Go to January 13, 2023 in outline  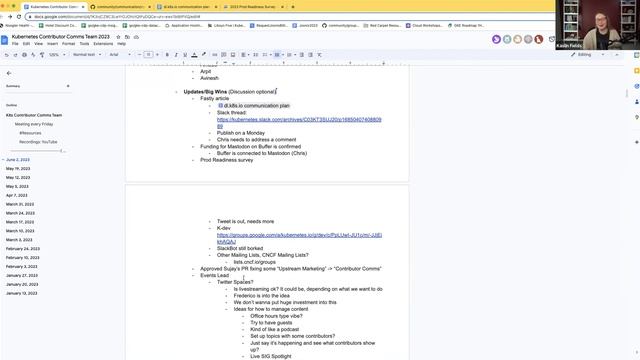tap(22, 293)
